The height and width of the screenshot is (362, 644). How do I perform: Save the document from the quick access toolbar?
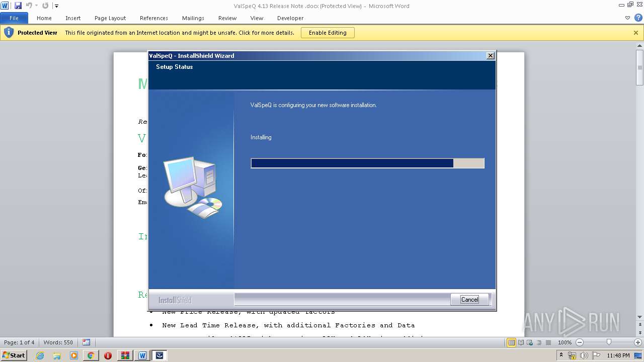coord(18,6)
